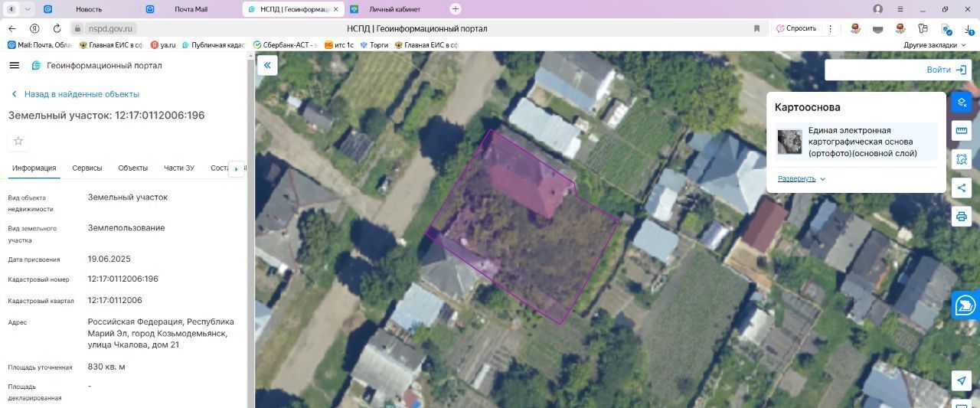Select the ruler measurement tool
Screen dimensions: 980x408
[x=962, y=131]
